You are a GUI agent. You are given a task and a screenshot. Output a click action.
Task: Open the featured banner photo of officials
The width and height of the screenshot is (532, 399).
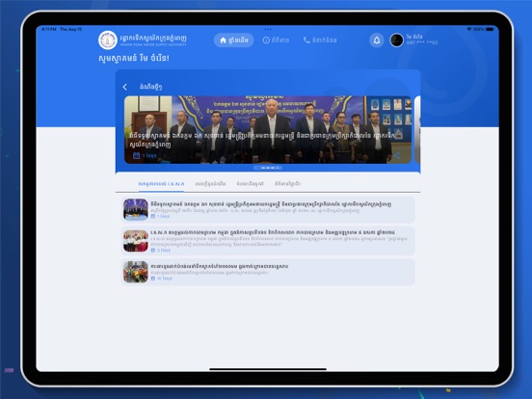tap(268, 129)
